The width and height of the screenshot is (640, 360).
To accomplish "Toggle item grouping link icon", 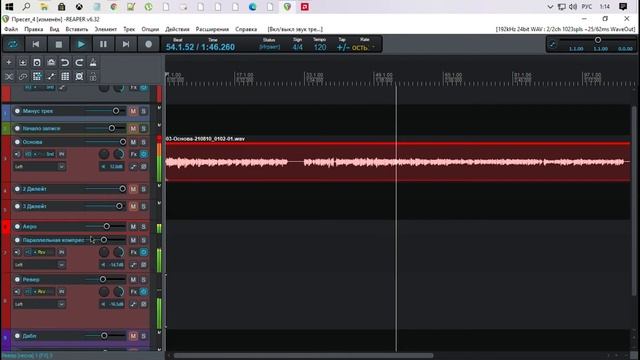I will coord(23,76).
